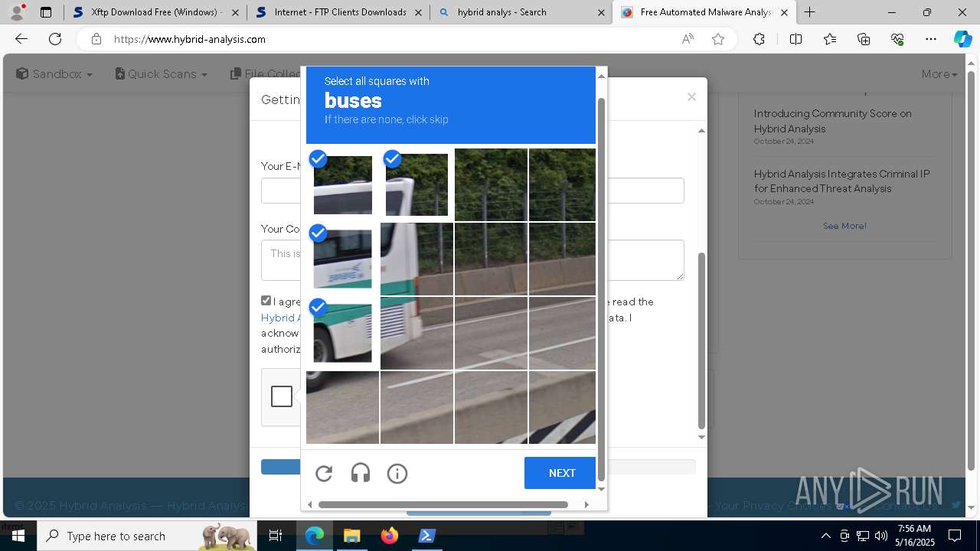Click the taskbar search box

coord(149,536)
